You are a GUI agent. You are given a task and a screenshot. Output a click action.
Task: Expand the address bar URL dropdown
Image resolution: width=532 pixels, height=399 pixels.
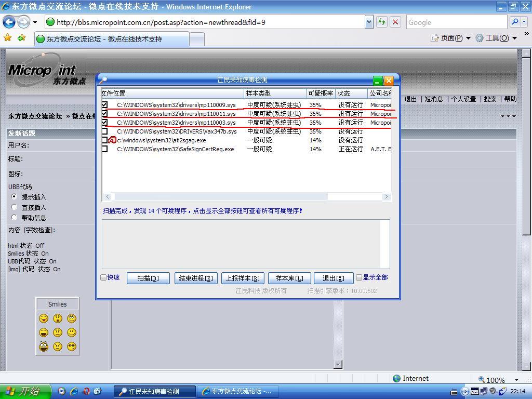tap(369, 22)
